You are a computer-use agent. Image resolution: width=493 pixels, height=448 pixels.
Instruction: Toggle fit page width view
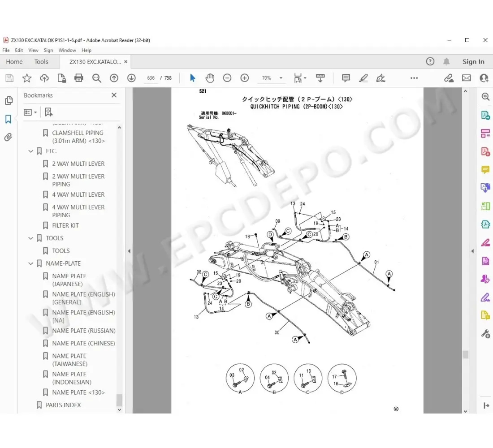pos(298,78)
